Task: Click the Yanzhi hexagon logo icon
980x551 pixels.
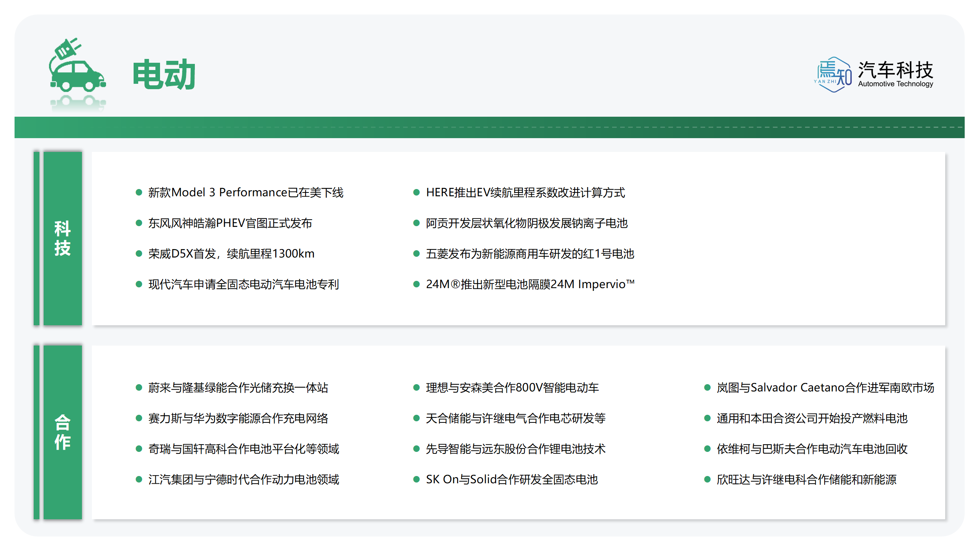Action: 833,75
